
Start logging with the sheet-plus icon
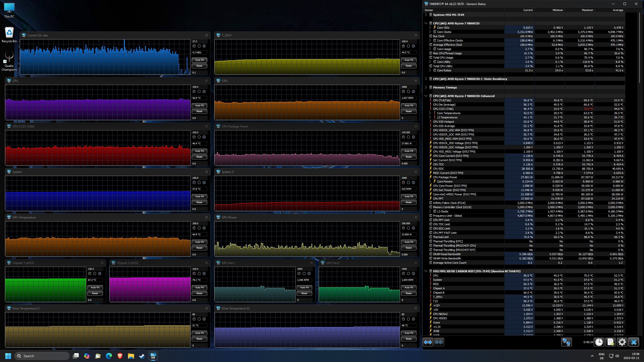click(x=611, y=342)
